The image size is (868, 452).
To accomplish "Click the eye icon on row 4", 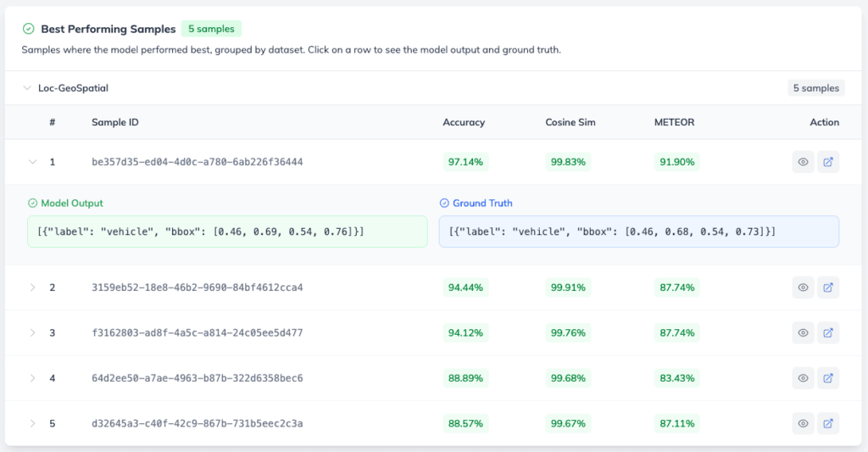I will click(803, 378).
